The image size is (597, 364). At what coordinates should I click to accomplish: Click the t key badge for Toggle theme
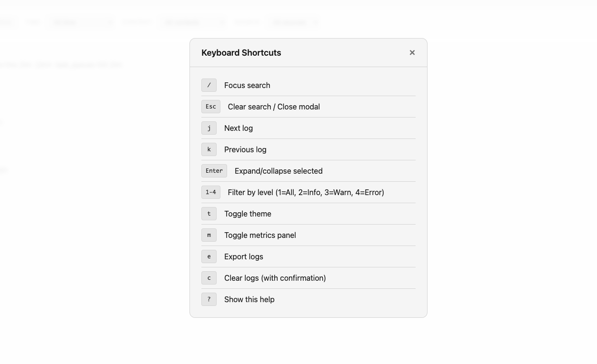209,214
